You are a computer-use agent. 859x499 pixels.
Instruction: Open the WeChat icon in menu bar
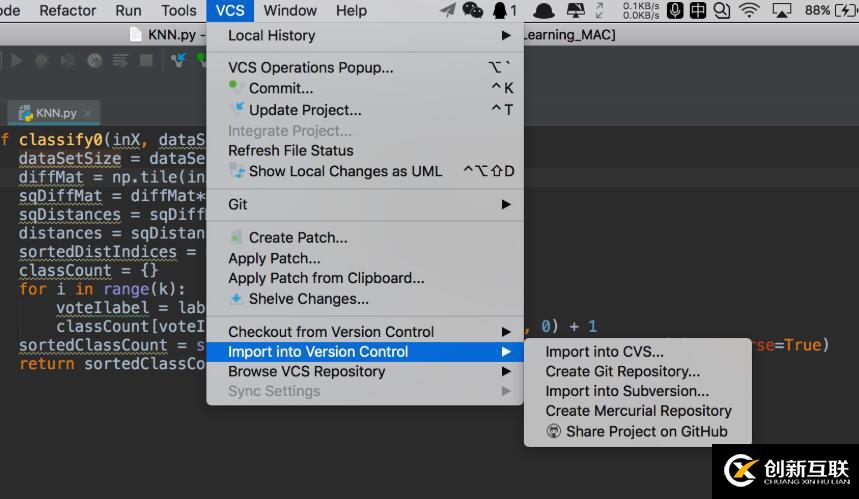pos(473,11)
